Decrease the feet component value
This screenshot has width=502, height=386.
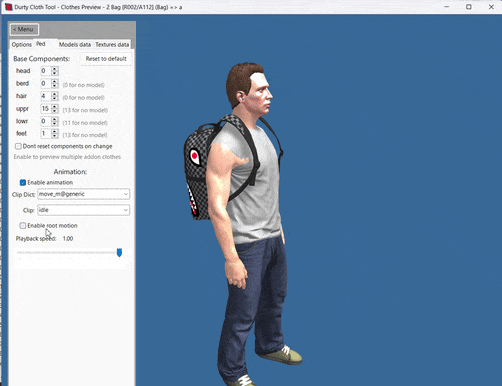coord(55,136)
